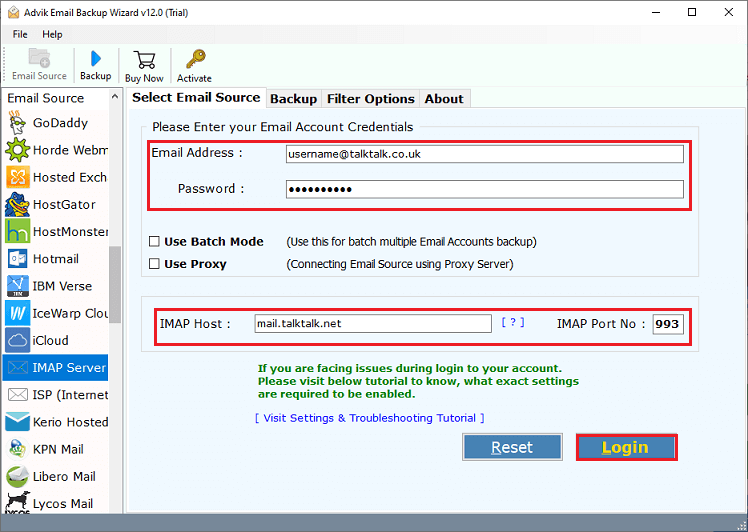Pick the Libero Mail icon
The height and width of the screenshot is (532, 748).
tap(17, 476)
